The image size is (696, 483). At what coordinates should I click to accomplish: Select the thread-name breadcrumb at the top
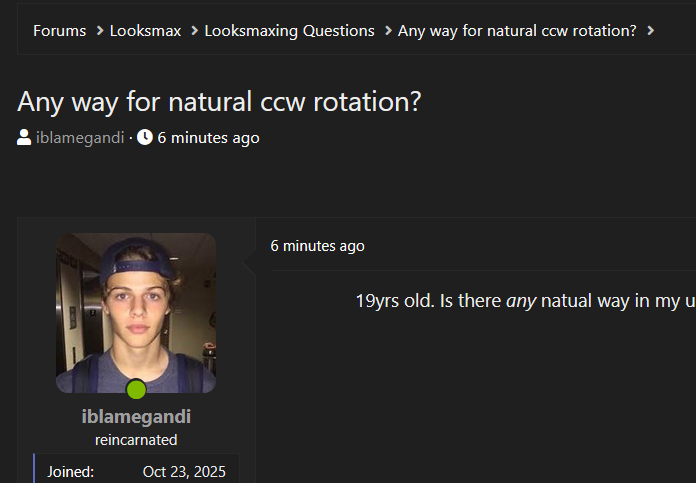coord(517,31)
